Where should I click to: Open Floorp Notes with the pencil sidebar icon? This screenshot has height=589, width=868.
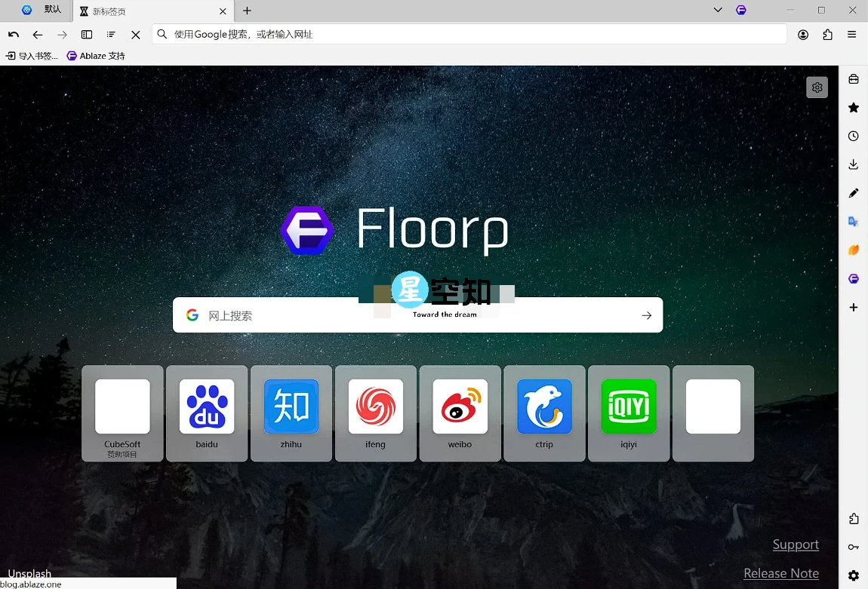pos(854,192)
